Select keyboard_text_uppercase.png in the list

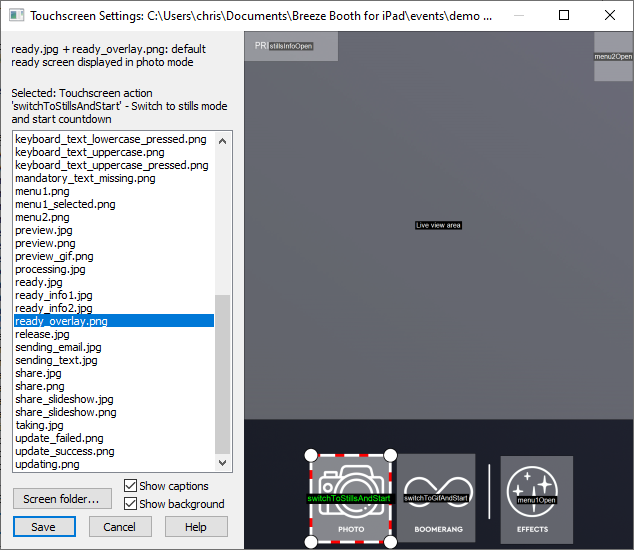click(114, 152)
